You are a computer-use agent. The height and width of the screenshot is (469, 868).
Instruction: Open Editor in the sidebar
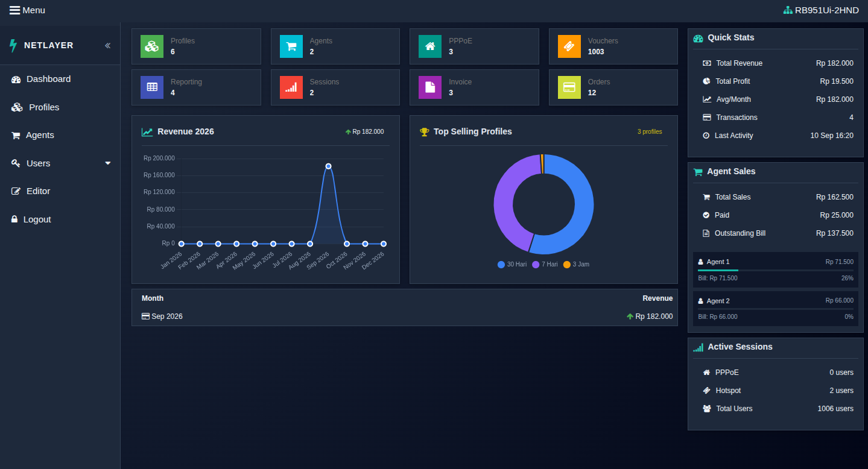[60, 191]
